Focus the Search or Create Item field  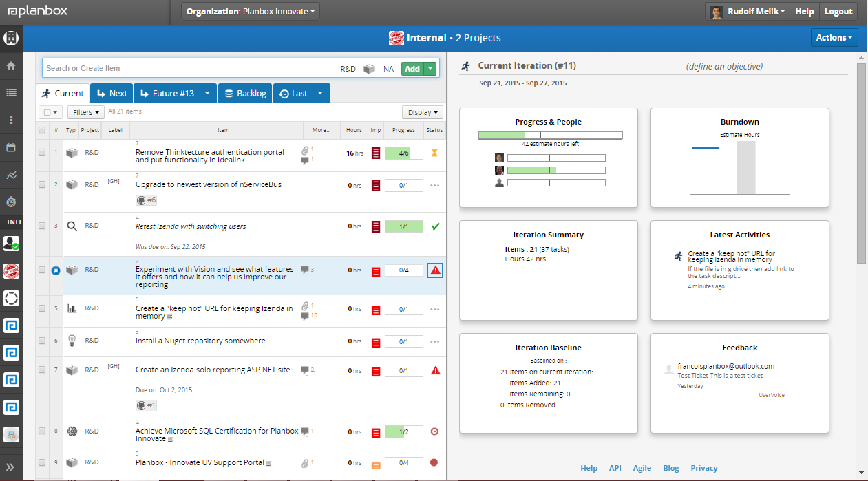click(189, 68)
